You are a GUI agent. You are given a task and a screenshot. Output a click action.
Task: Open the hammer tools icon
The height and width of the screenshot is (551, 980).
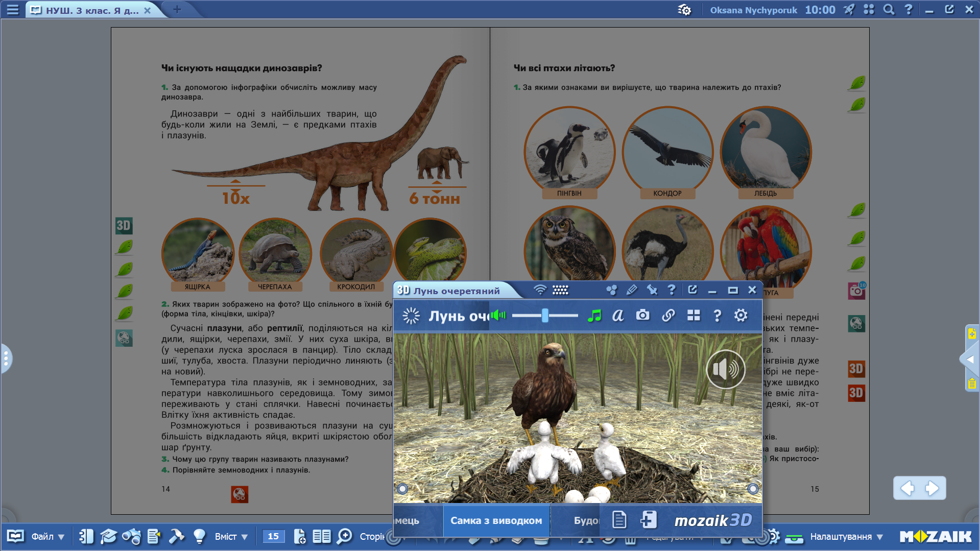point(176,536)
